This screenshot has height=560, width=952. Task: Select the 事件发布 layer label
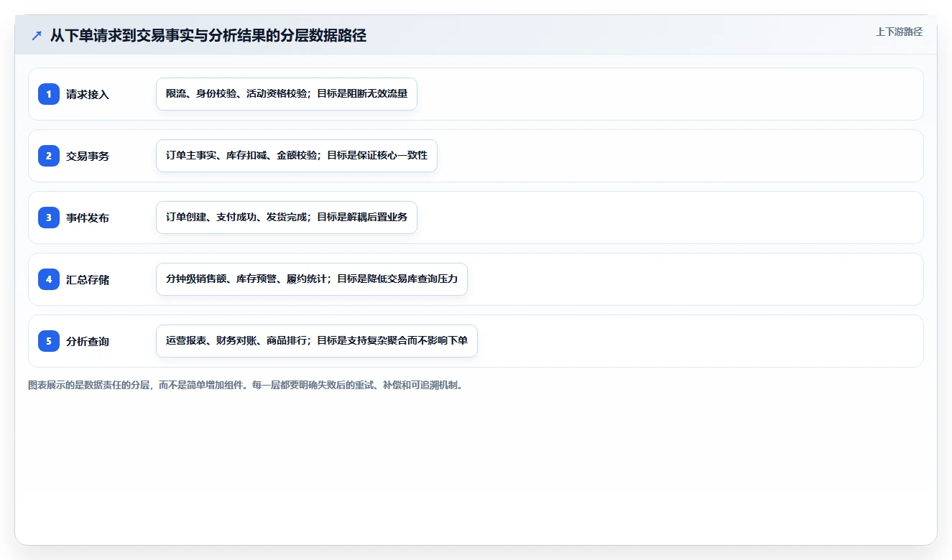(88, 218)
